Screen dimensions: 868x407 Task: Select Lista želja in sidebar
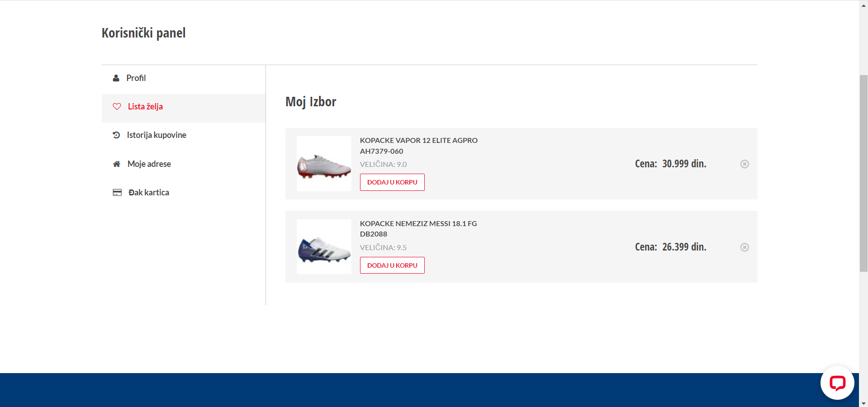click(145, 107)
